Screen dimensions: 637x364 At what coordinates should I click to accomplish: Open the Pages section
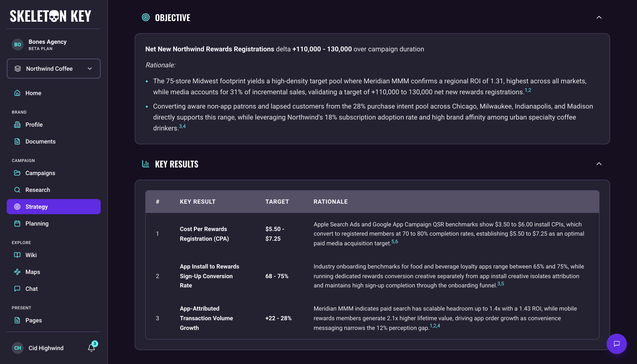pos(54,320)
